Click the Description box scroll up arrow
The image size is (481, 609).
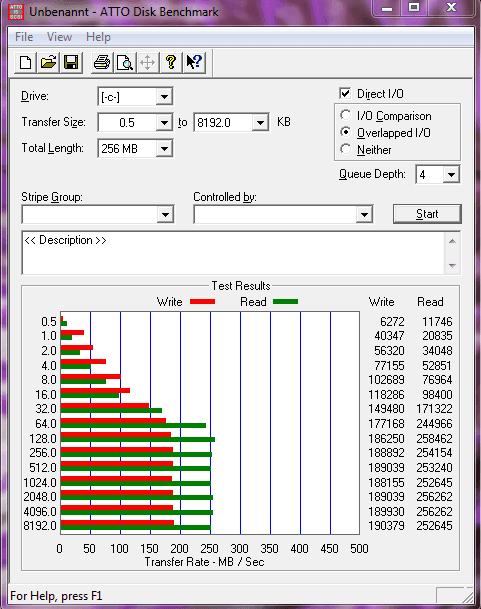[452, 241]
